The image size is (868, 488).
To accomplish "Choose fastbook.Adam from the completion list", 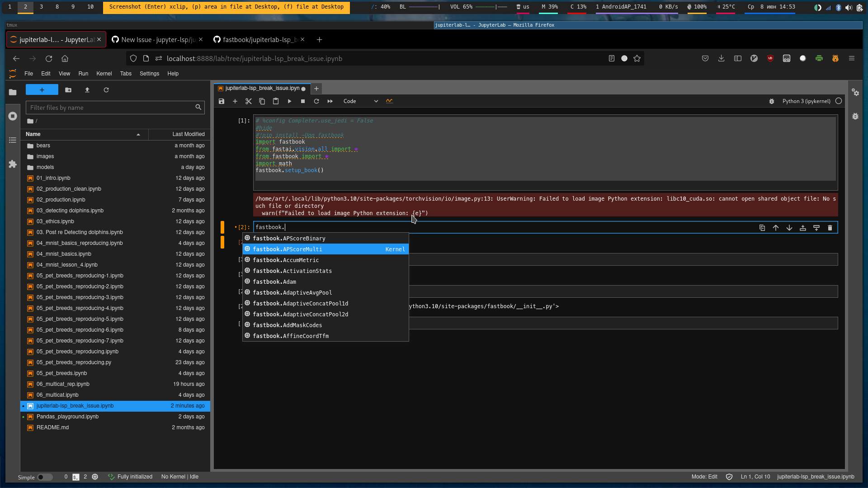I will (x=274, y=282).
